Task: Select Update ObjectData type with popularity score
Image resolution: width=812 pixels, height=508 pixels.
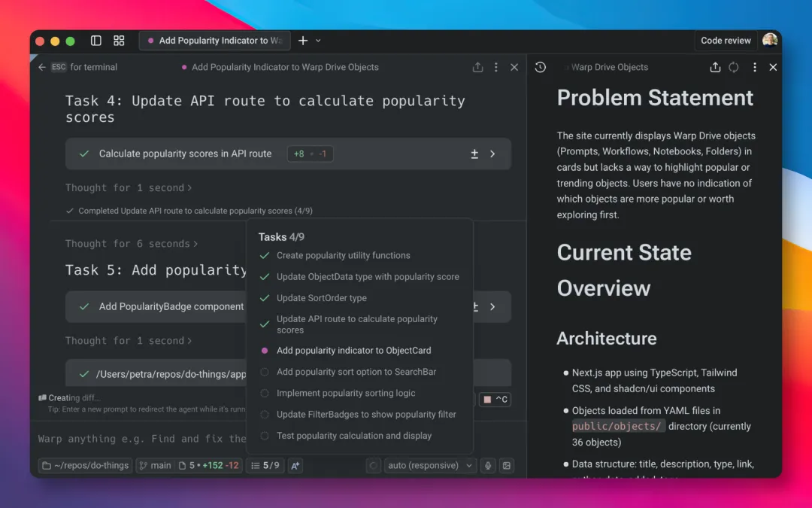Action: [x=368, y=277]
